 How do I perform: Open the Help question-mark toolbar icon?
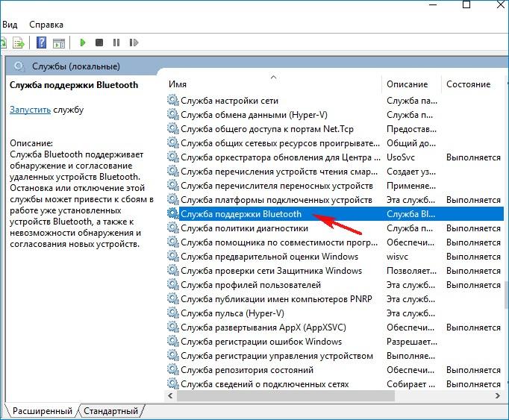tap(41, 43)
